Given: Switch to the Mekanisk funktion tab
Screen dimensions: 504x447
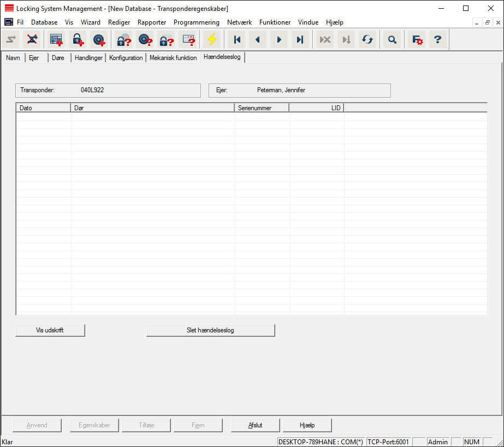Looking at the screenshot, I should tap(173, 58).
